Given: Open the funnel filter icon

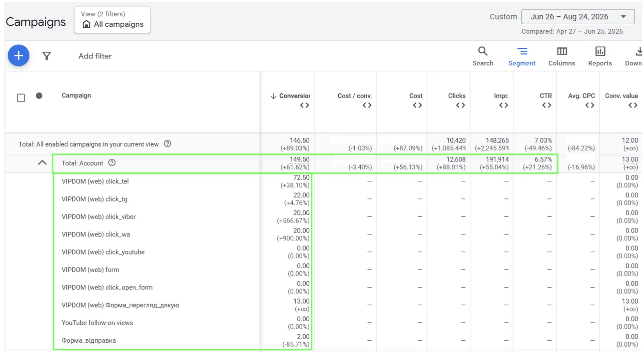Looking at the screenshot, I should coord(46,56).
